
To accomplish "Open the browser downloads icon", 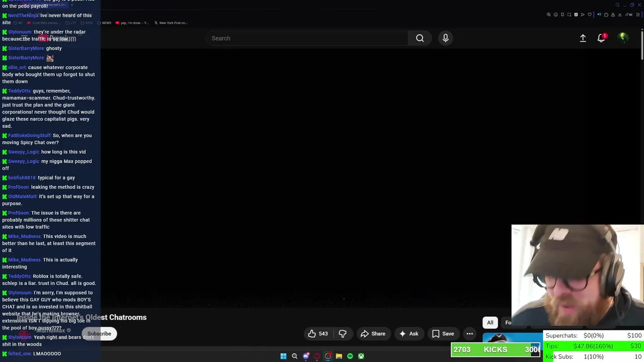I will click(620, 15).
